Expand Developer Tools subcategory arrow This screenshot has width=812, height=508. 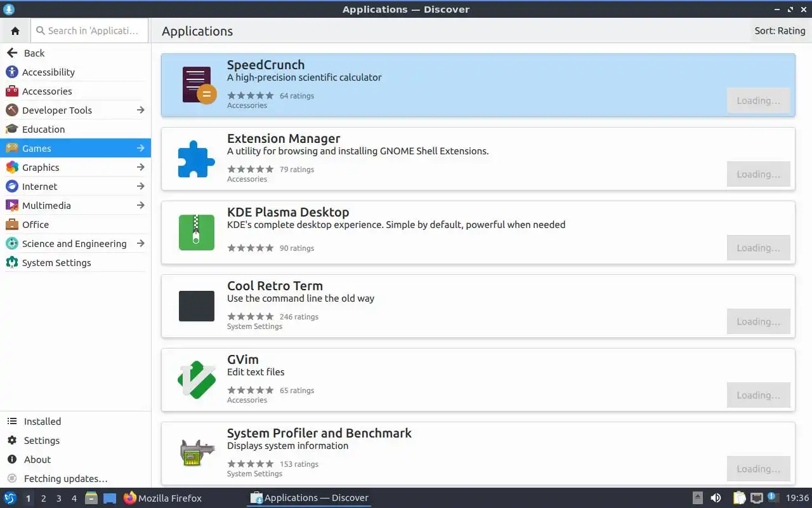pyautogui.click(x=141, y=110)
